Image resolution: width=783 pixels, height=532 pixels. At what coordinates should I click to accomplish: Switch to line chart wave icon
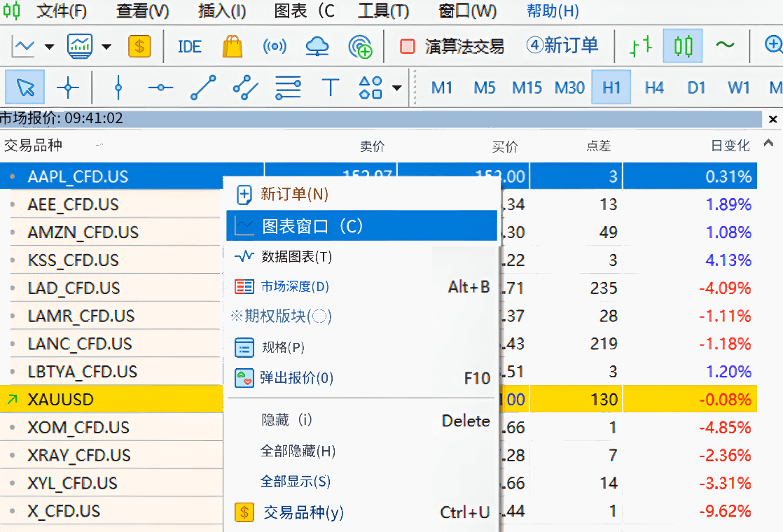[x=725, y=45]
